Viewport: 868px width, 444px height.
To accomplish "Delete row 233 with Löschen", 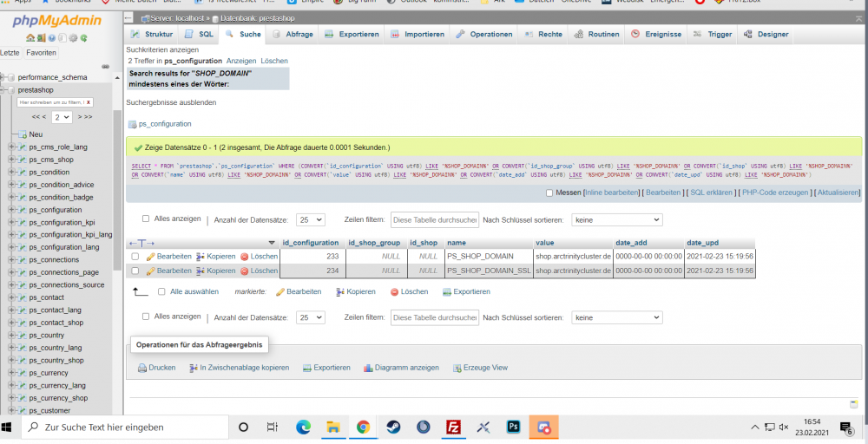I will pos(259,257).
